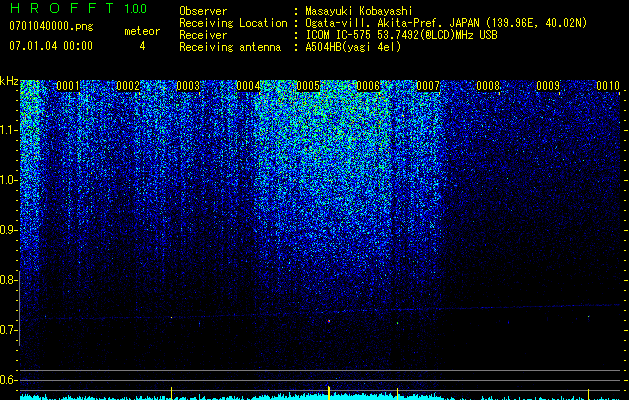Click time marker 0009

click(x=548, y=86)
